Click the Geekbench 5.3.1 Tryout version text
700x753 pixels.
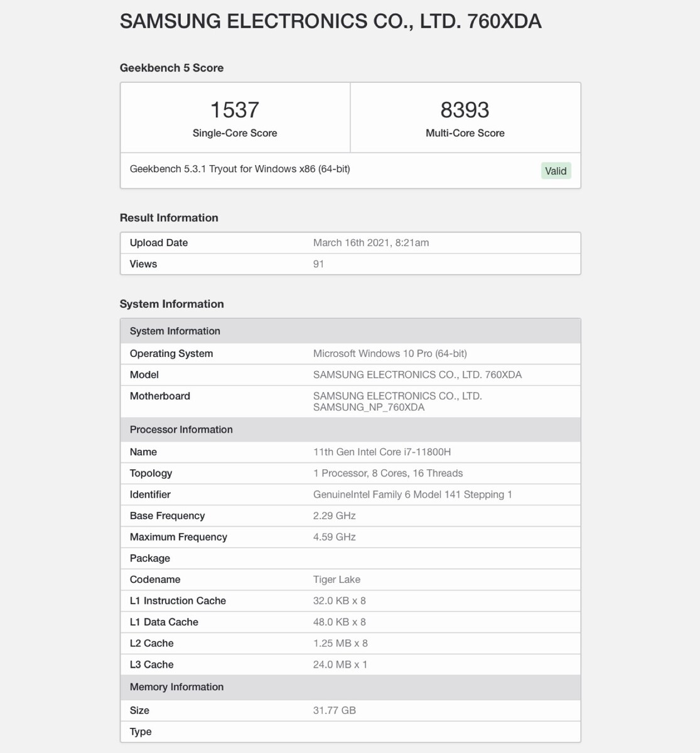240,169
